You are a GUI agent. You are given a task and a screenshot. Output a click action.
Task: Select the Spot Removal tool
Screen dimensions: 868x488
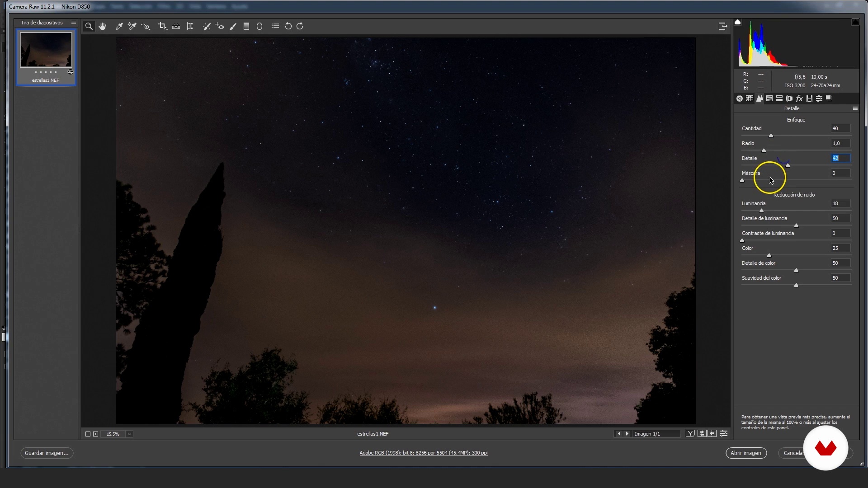(x=207, y=26)
